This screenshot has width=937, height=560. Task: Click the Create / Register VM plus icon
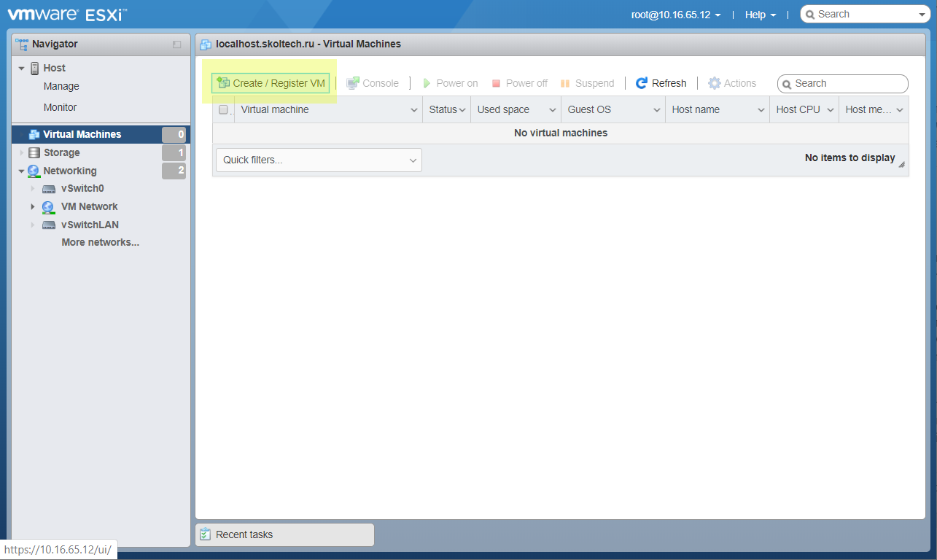point(223,83)
